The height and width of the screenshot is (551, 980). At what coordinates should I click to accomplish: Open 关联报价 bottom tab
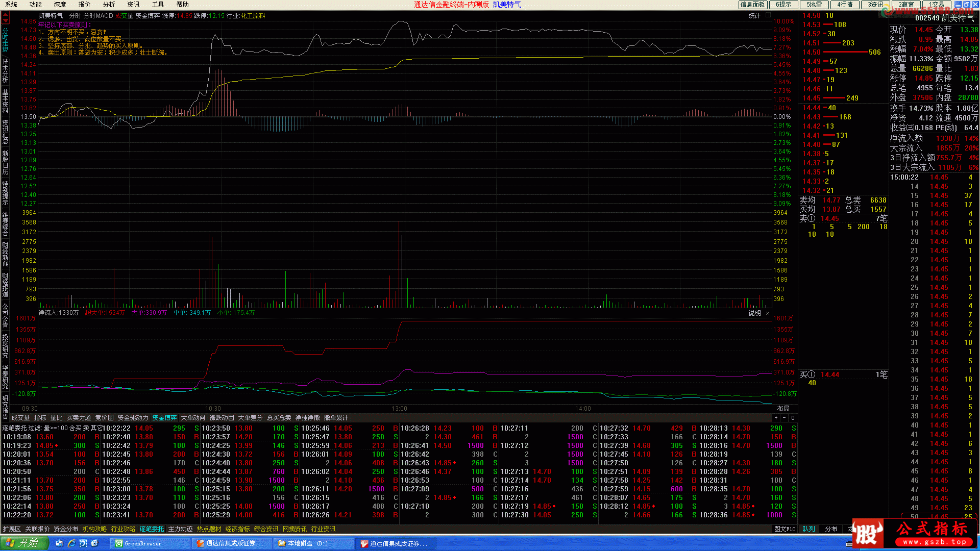point(37,529)
